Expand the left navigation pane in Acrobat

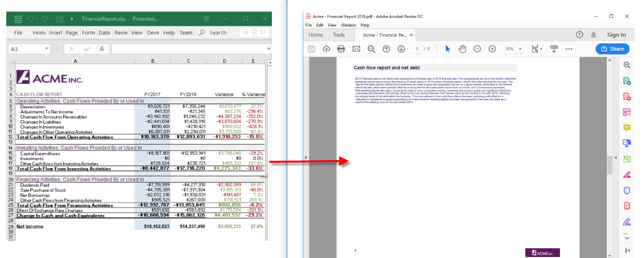[x=306, y=158]
